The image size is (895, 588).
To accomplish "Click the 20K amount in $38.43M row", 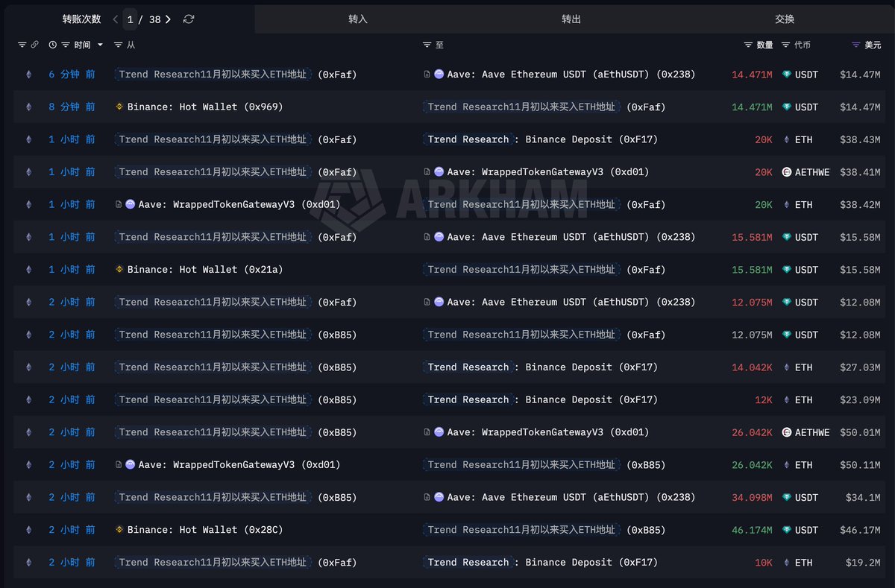I will [763, 139].
